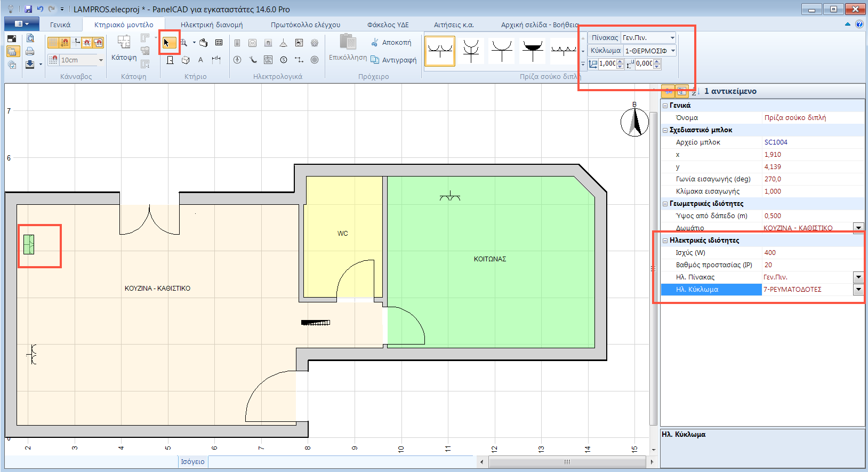Open the Πρωτόκολλο ελέγχου tab
The image size is (868, 472).
[x=305, y=25]
